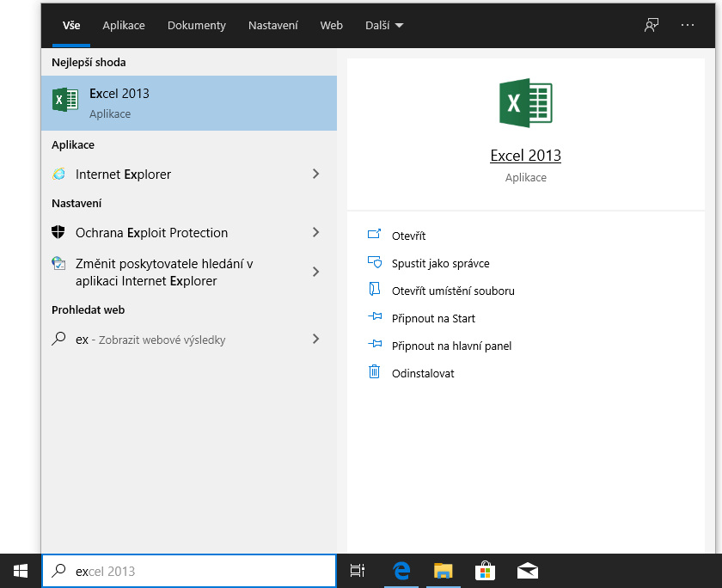Click the search input field with excel 2013

coord(189,571)
